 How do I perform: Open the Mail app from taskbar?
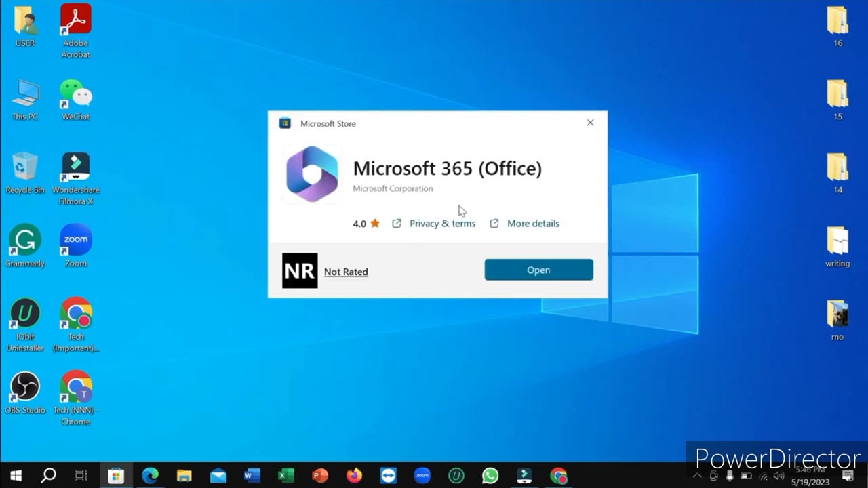[218, 476]
